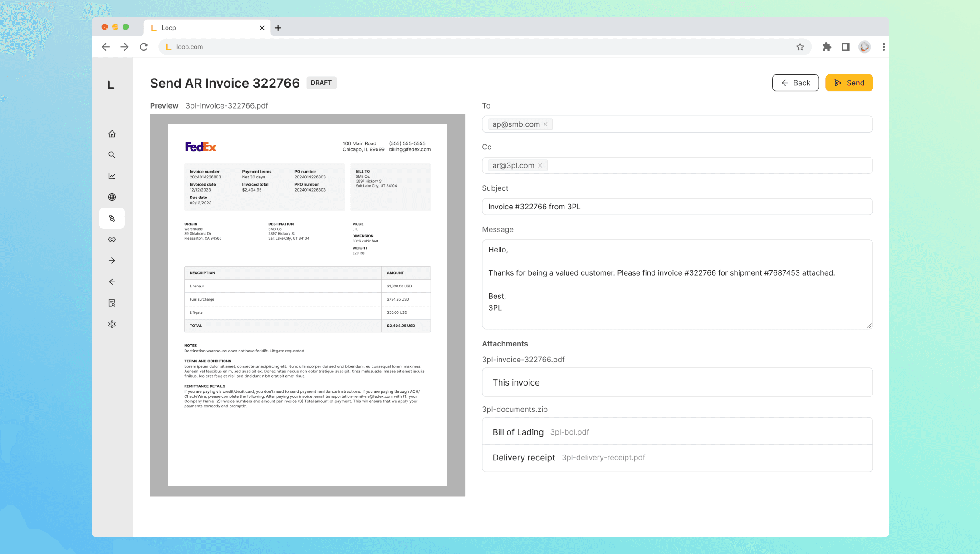Remove ar@3pl.com from Cc field

(x=540, y=166)
